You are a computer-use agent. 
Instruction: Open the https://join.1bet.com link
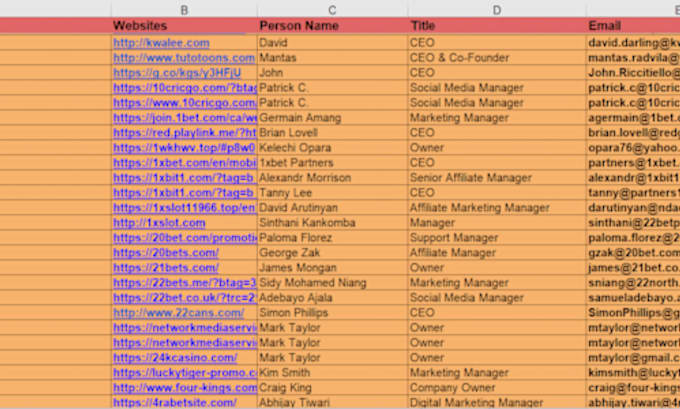pos(185,118)
